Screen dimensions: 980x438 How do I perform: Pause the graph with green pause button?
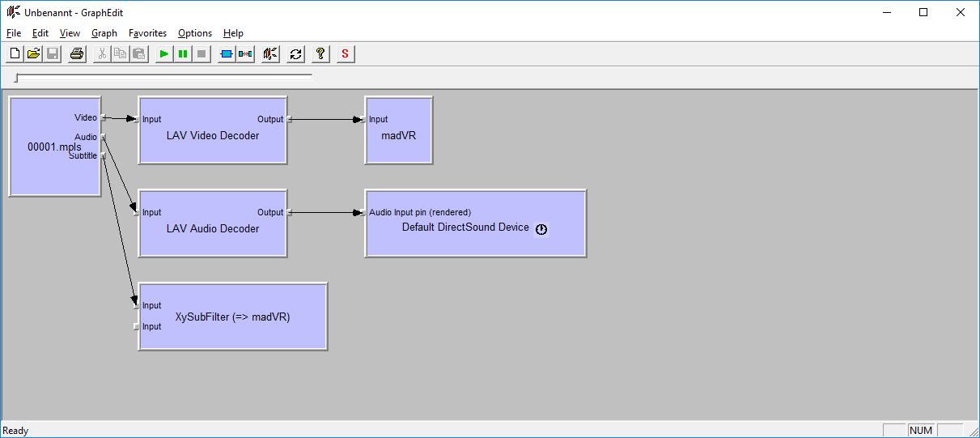183,54
